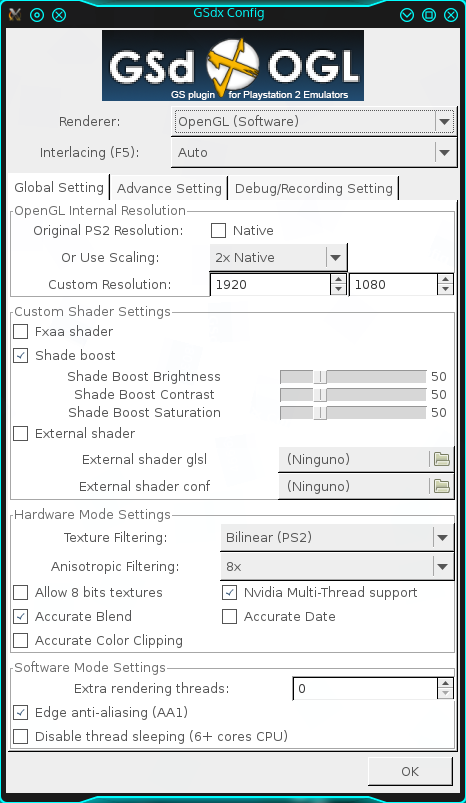Uncheck Accurate Blend option
Screen dimensions: 466x803
tap(20, 616)
